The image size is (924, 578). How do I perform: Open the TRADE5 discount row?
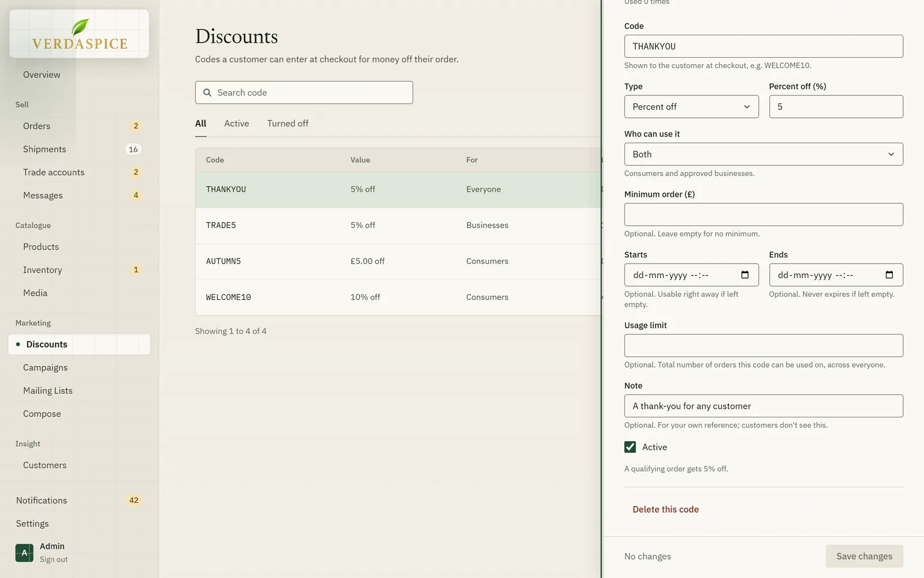(x=398, y=225)
